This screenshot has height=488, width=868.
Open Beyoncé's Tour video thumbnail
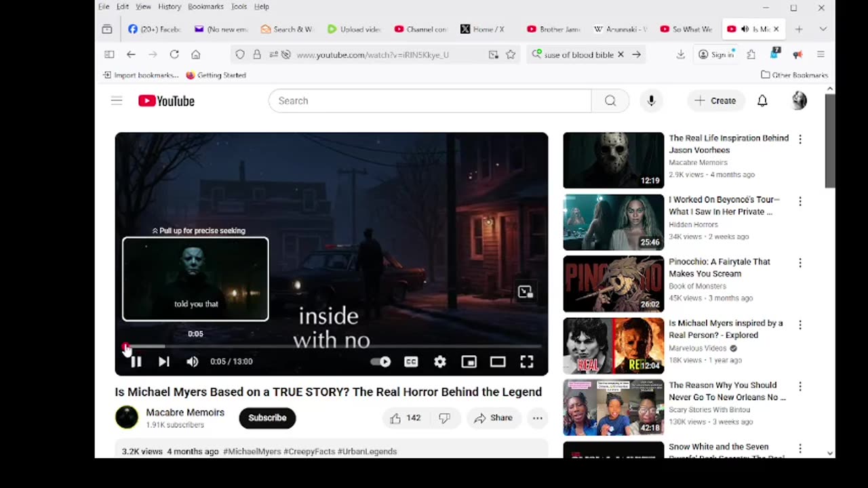[x=614, y=222]
